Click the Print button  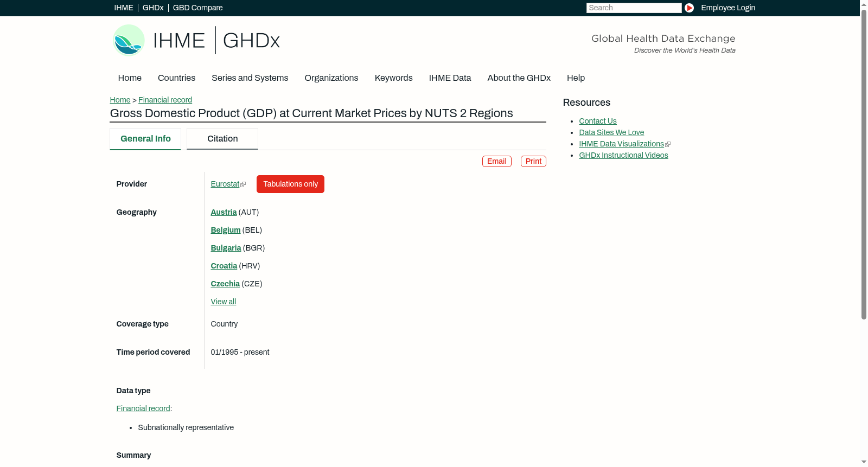click(533, 161)
